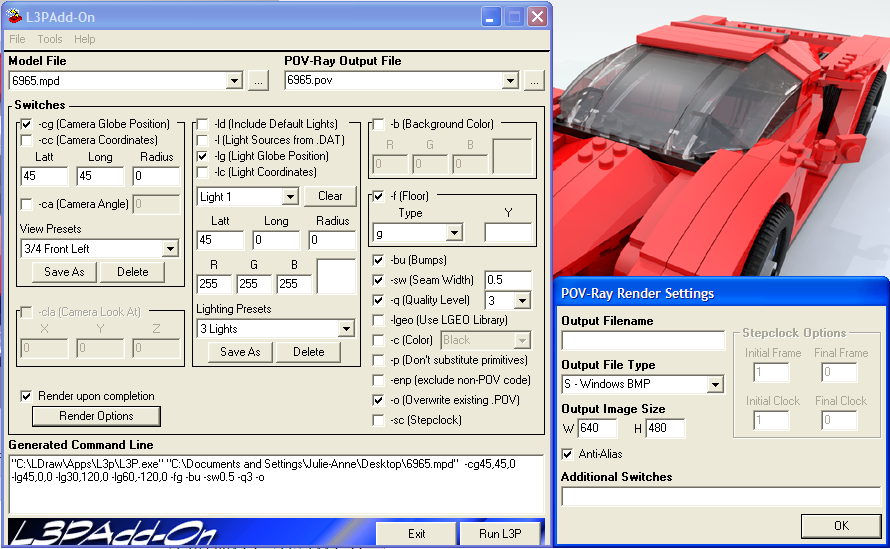The image size is (890, 549).
Task: Click the light color swatch
Action: point(336,276)
